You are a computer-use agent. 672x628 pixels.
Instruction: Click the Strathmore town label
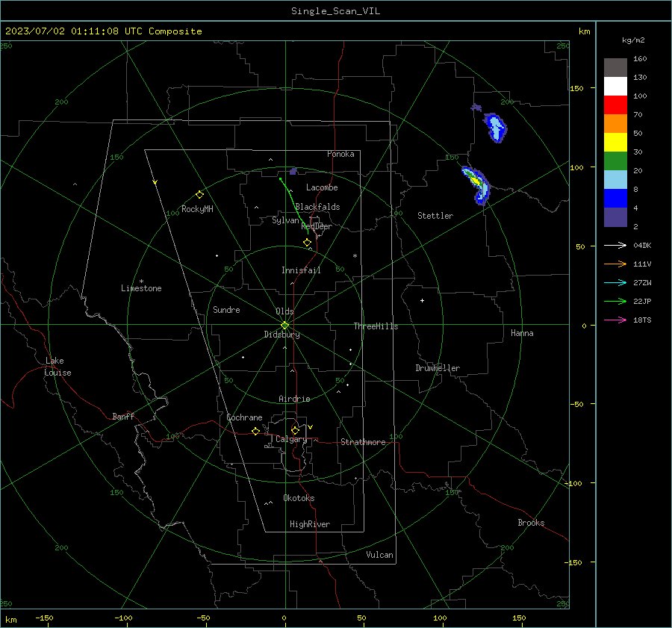[363, 442]
